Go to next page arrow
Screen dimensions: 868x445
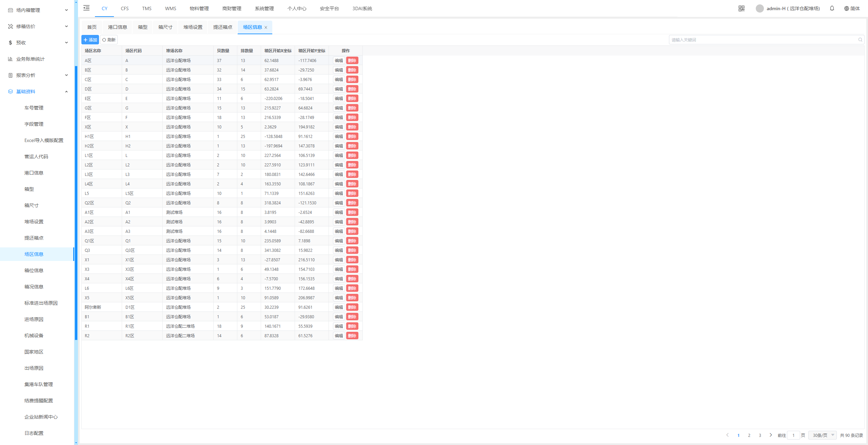771,435
